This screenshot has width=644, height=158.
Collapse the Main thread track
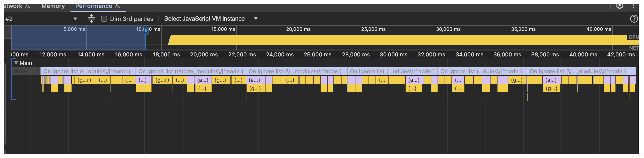point(16,63)
